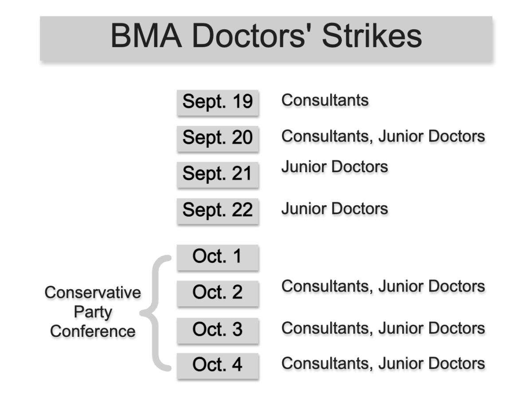Click the Oct. 4 date box
The width and height of the screenshot is (532, 399).
pyautogui.click(x=218, y=366)
